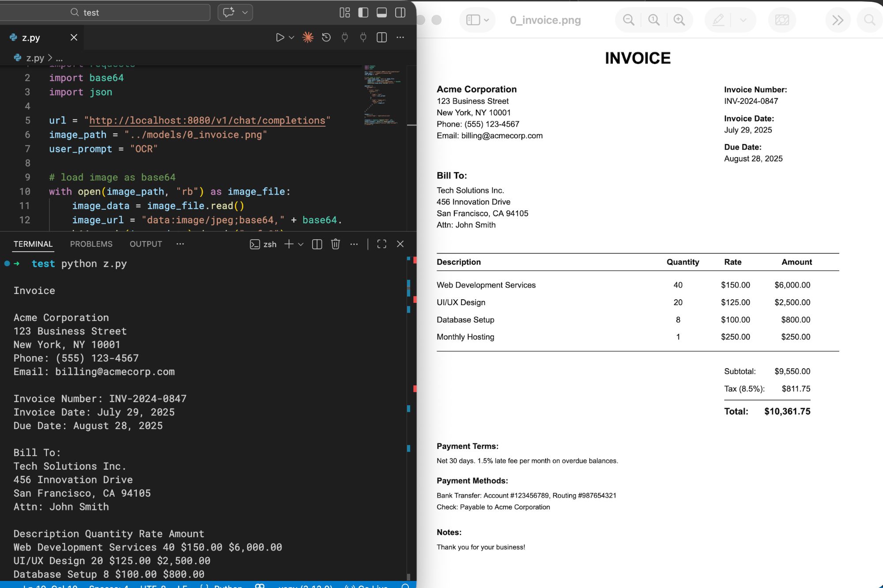The height and width of the screenshot is (588, 883).
Task: Click the command center search showing 'test'
Action: (x=106, y=12)
